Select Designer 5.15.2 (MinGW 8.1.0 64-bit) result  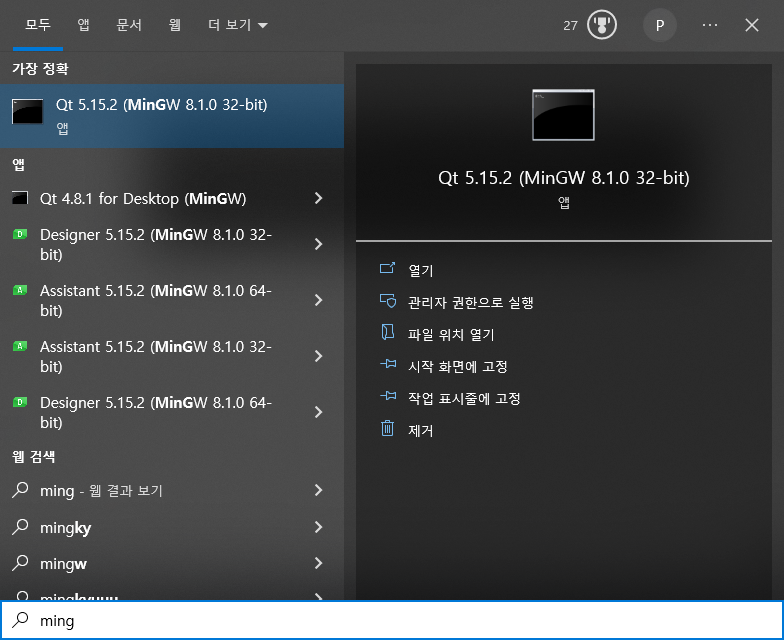pyautogui.click(x=172, y=412)
